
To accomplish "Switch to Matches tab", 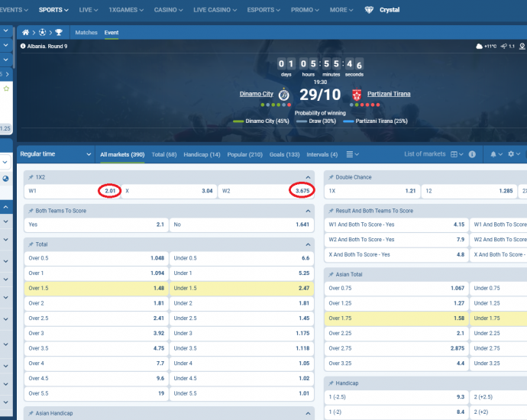I will (86, 33).
